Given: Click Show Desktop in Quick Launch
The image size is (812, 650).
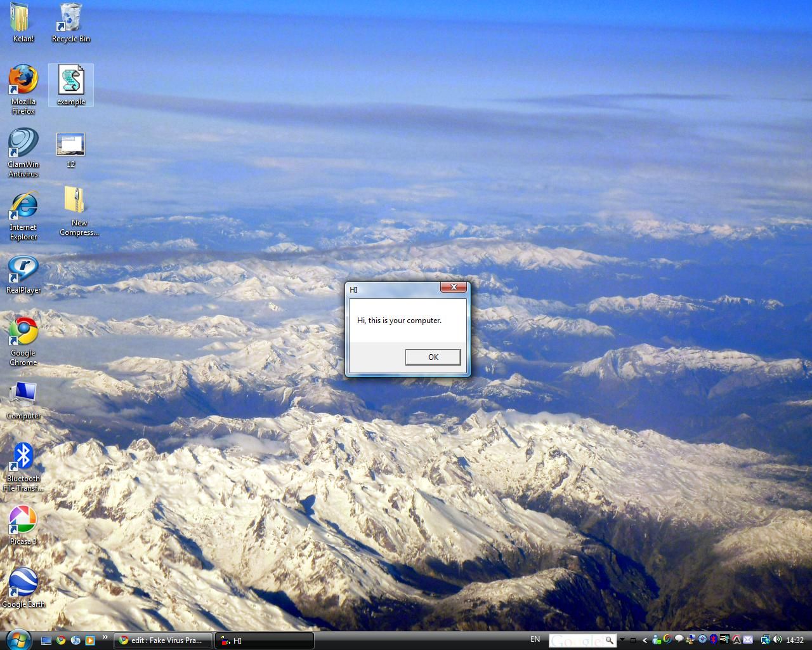Looking at the screenshot, I should [x=46, y=640].
